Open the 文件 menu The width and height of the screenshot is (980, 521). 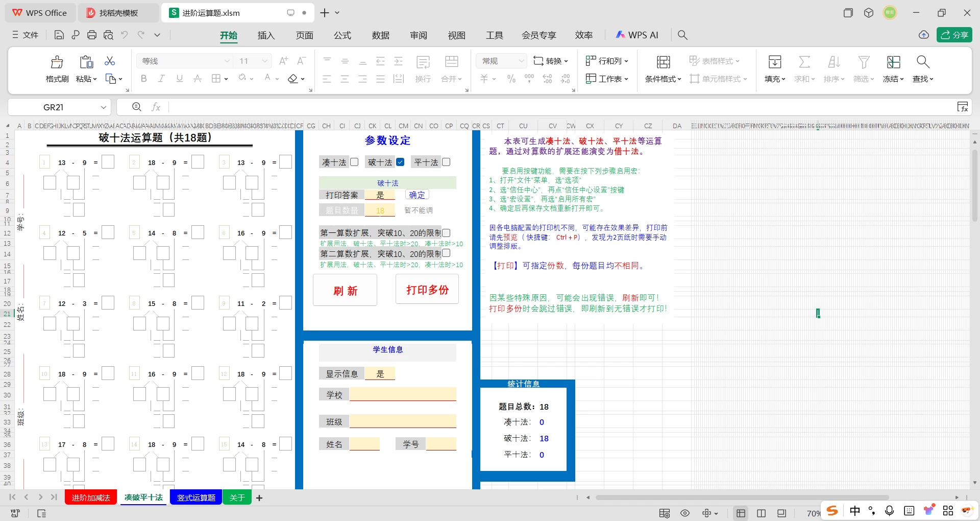click(26, 35)
